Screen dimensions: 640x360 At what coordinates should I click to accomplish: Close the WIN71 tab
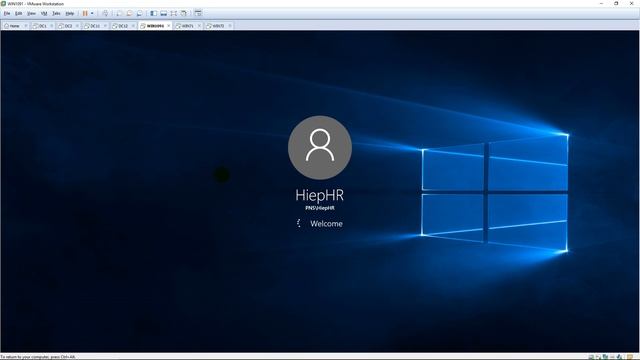tap(199, 26)
